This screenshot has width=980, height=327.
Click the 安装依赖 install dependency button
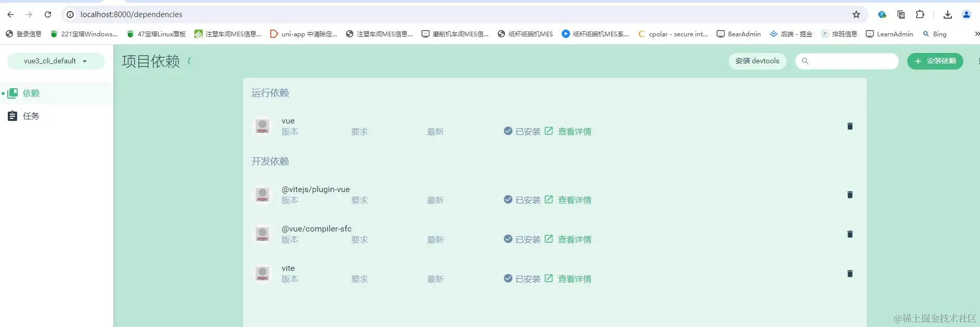click(x=935, y=61)
